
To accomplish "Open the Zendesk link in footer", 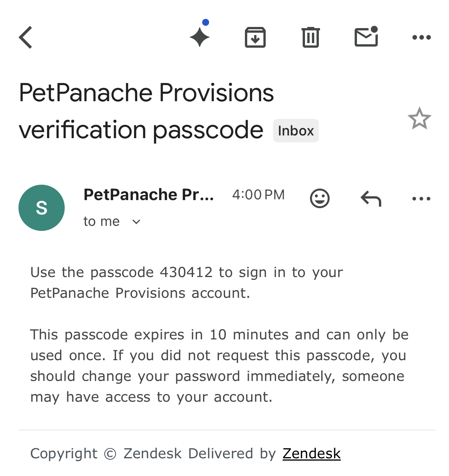I will tap(312, 454).
